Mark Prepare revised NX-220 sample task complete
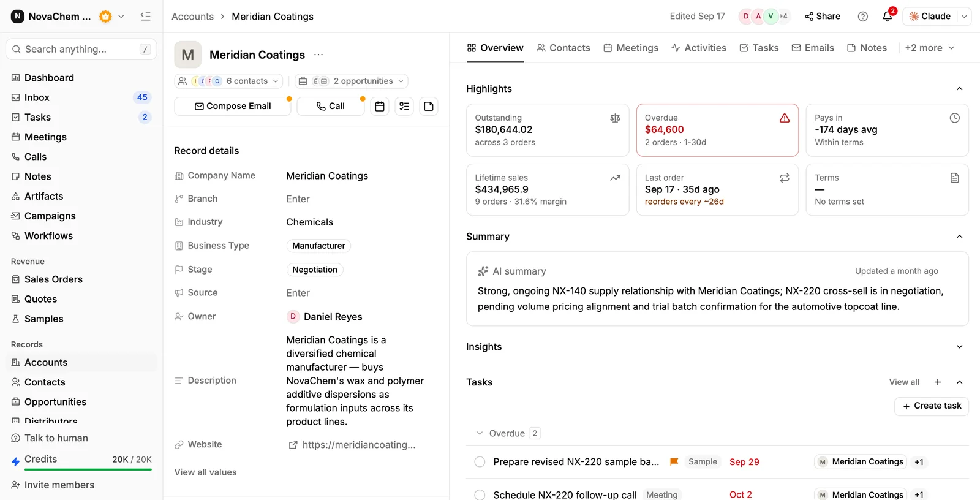 pyautogui.click(x=480, y=462)
